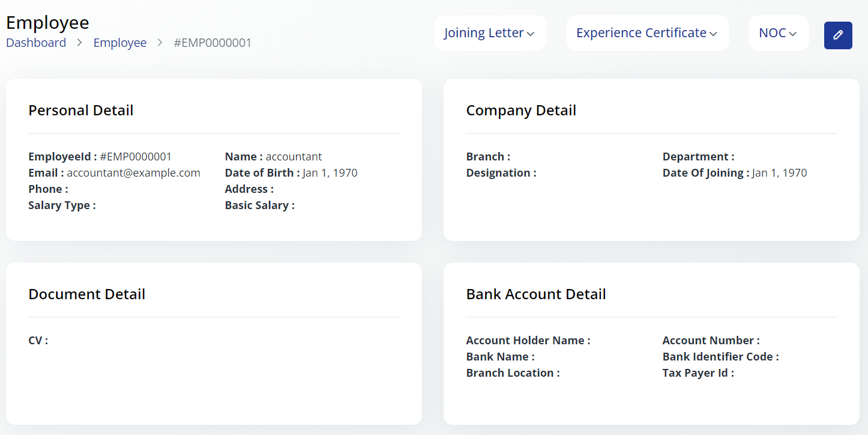868x435 pixels.
Task: Click the Company Detail card heading
Action: point(521,111)
